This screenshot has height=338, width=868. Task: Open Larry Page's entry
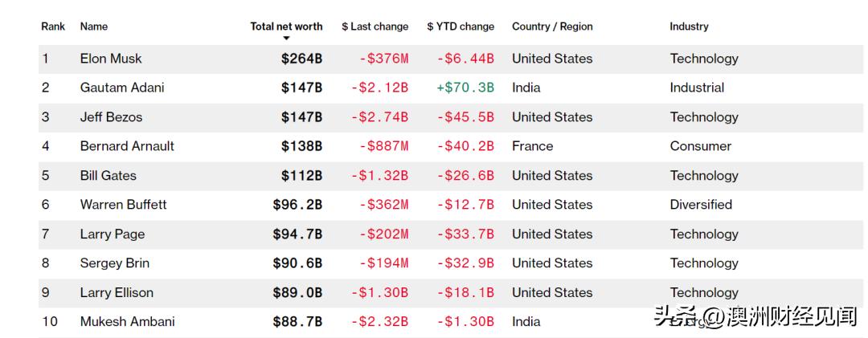click(x=113, y=234)
